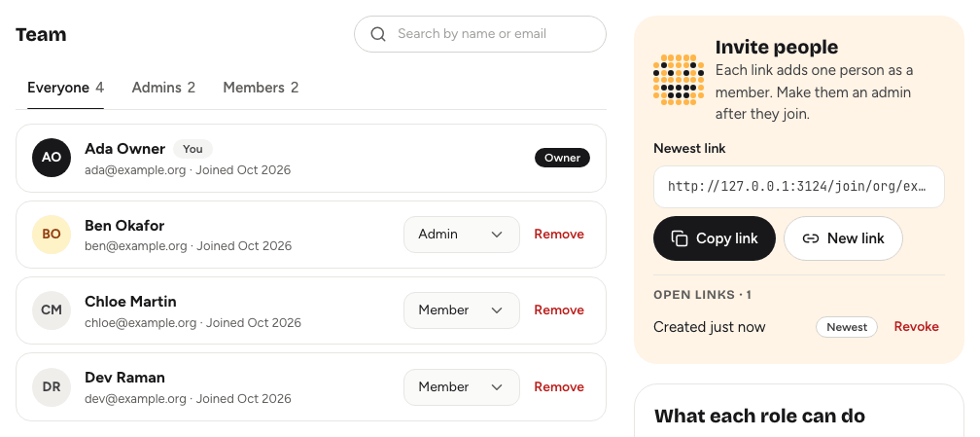Click the name Ben Okafor

point(124,226)
